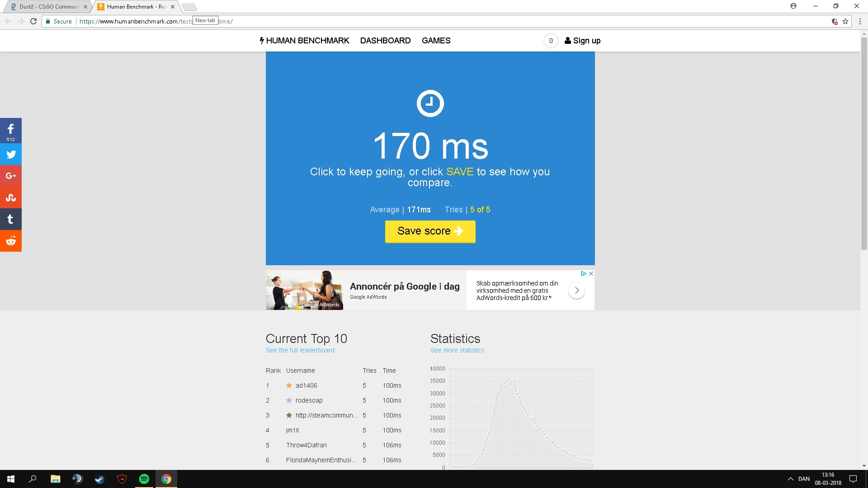Viewport: 868px width, 488px height.
Task: Toggle the star beside ad1406
Action: click(289, 385)
